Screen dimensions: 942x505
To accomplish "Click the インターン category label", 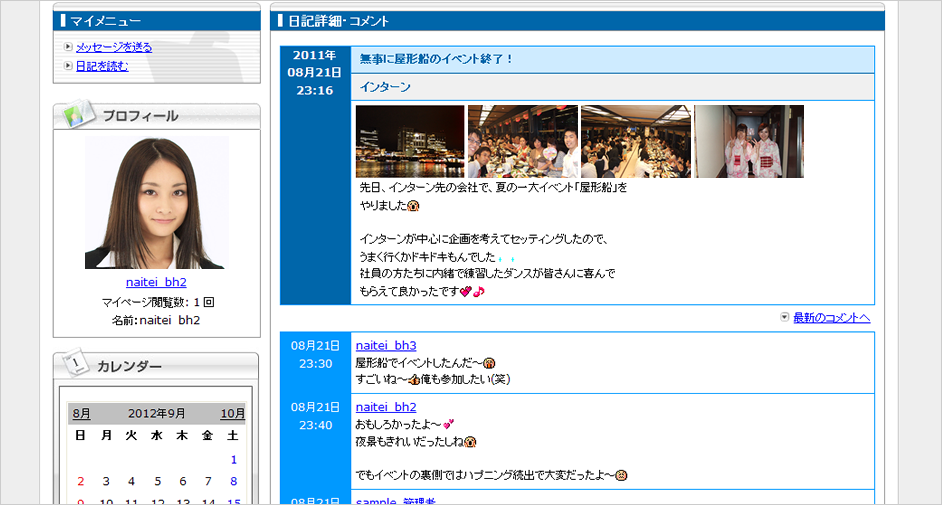I will (385, 87).
